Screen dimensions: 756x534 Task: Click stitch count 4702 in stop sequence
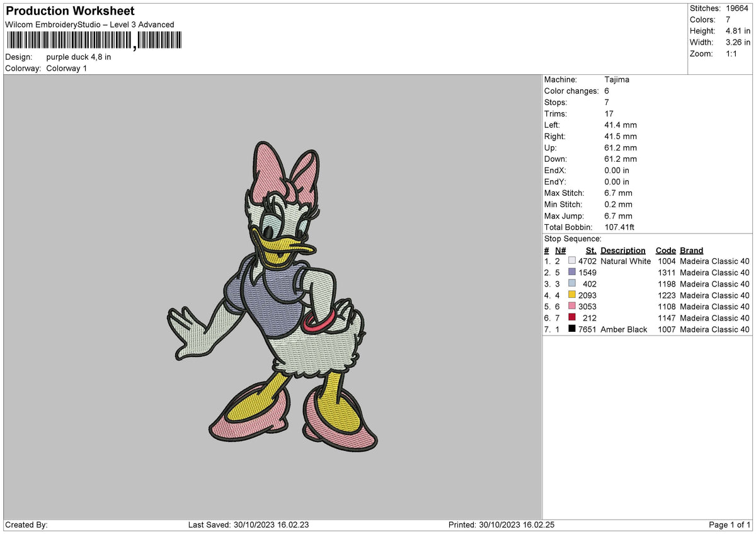587,261
